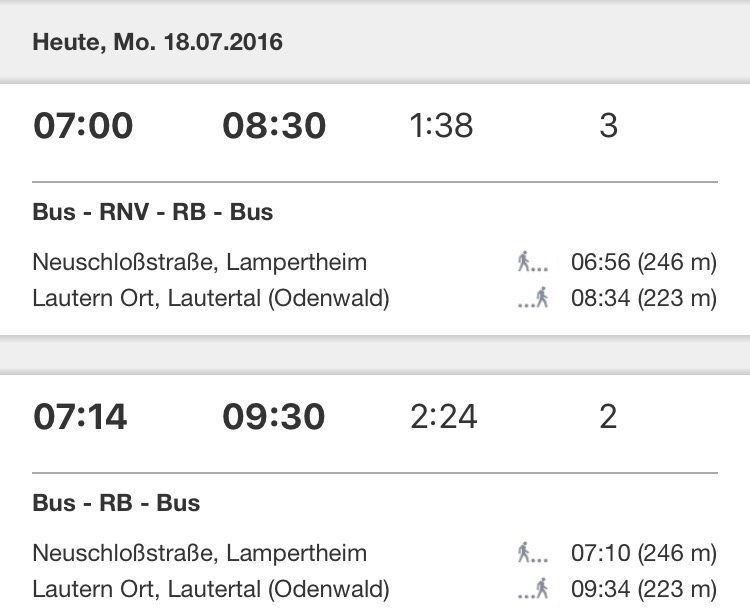
Task: Tap the transfer count 3
Action: 608,127
